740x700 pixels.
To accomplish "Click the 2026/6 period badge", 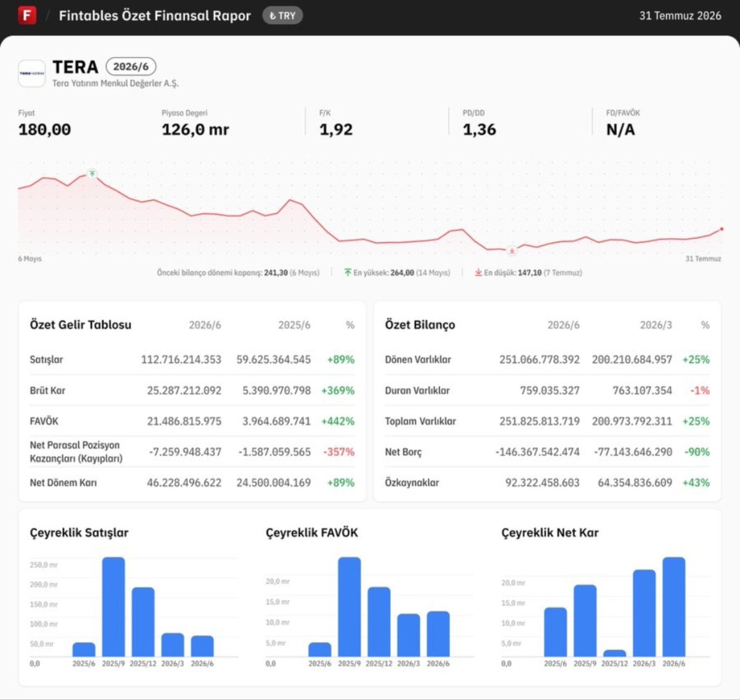I will (x=131, y=67).
